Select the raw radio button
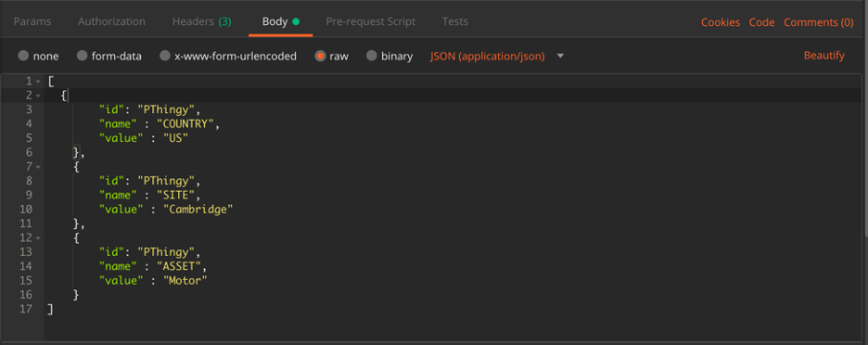This screenshot has height=345, width=868. click(320, 56)
